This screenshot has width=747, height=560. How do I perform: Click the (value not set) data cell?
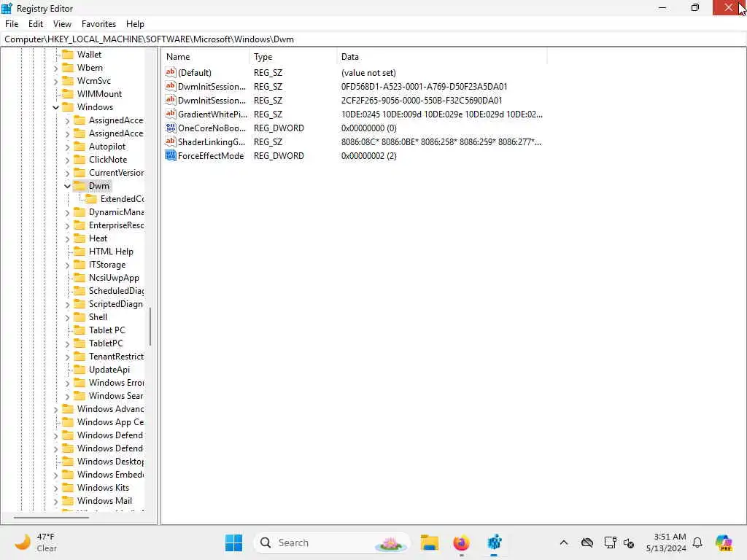tap(368, 73)
